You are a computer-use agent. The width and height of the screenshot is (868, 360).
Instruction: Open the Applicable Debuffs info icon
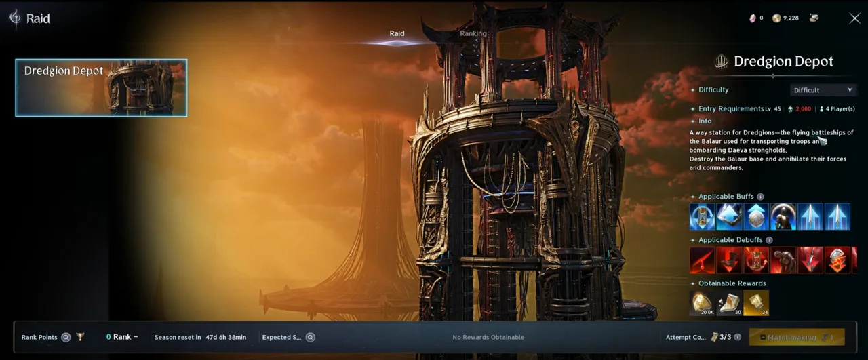coord(769,240)
